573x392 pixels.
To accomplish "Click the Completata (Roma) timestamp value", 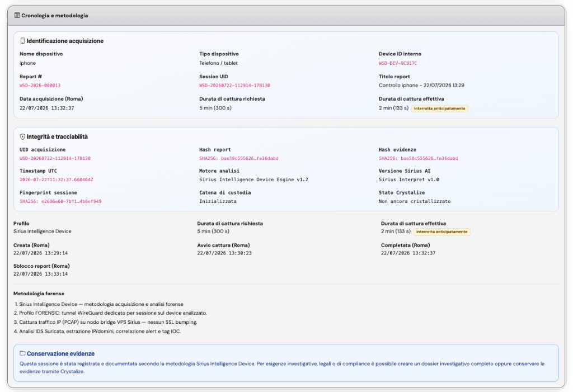I will click(408, 253).
